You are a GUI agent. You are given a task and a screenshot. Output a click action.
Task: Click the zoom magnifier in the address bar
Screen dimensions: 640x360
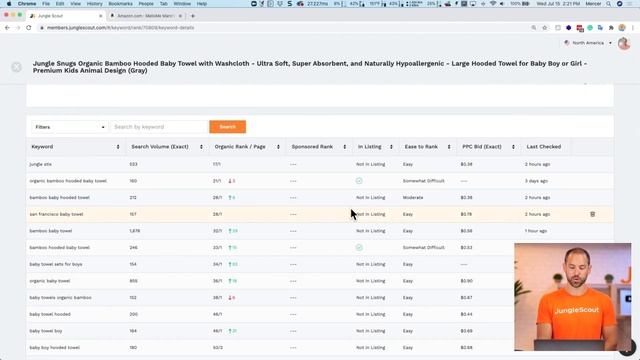point(533,28)
